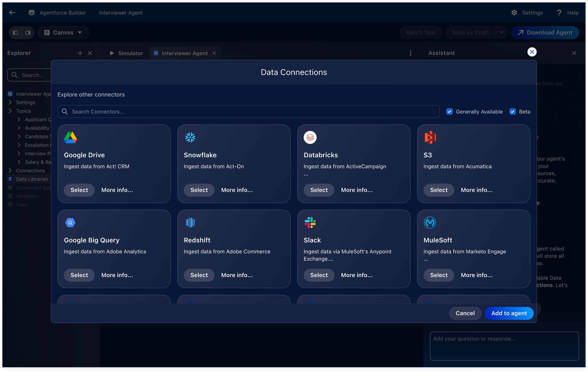
Task: Open the Canvas view dropdown
Action: tap(63, 32)
